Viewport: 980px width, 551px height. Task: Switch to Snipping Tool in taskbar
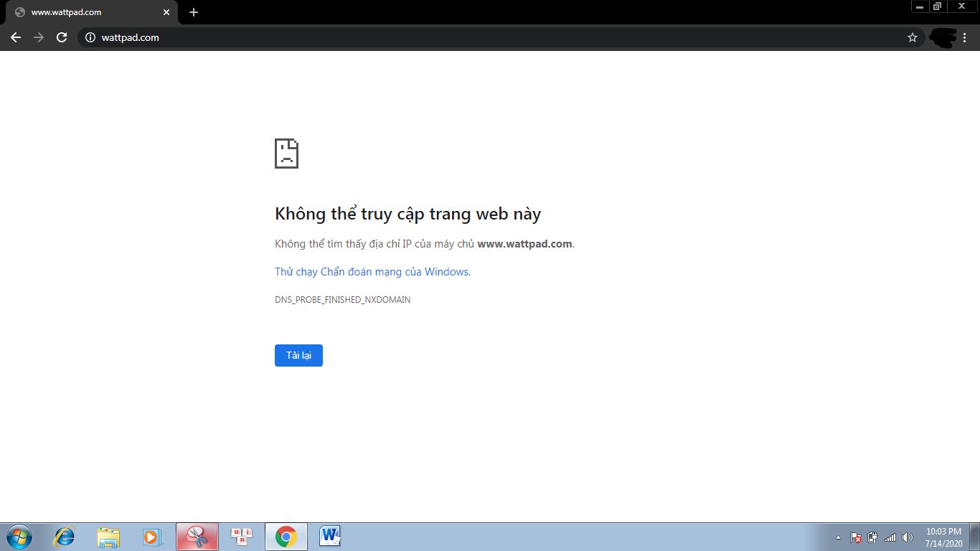(197, 537)
